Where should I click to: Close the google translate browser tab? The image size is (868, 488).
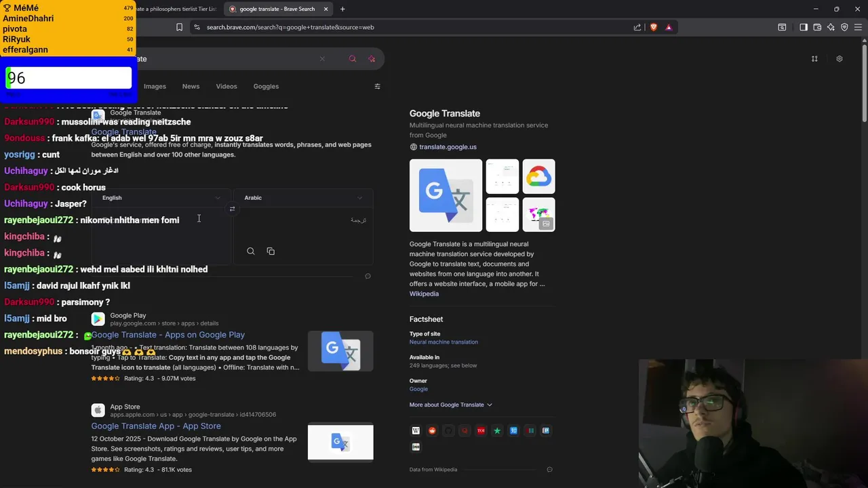325,9
